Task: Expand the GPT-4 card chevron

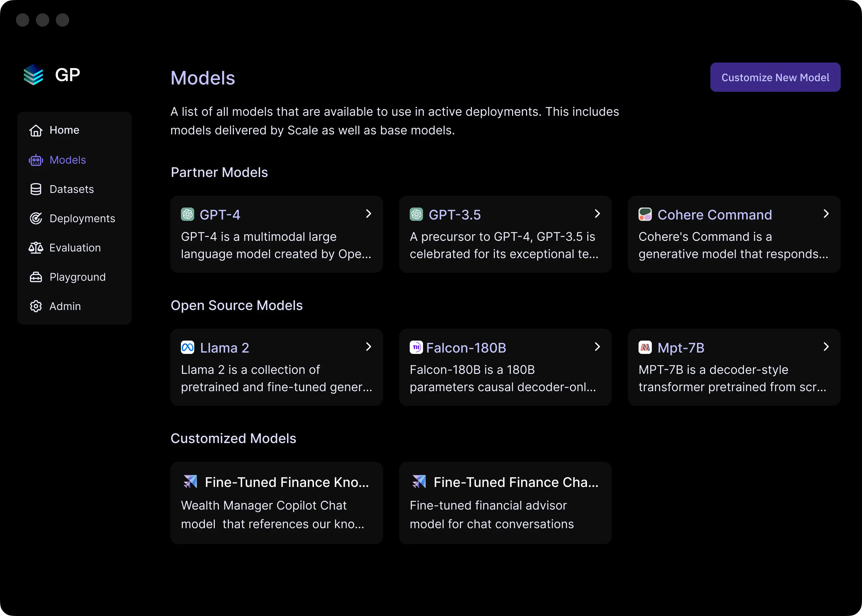Action: (368, 214)
